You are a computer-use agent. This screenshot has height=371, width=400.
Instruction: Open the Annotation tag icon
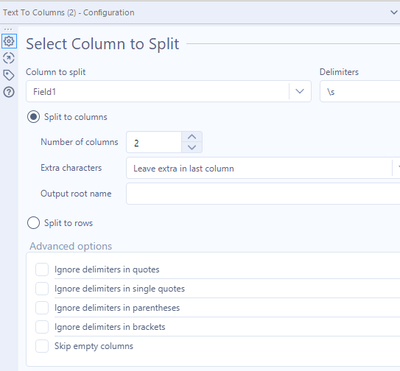click(x=9, y=75)
